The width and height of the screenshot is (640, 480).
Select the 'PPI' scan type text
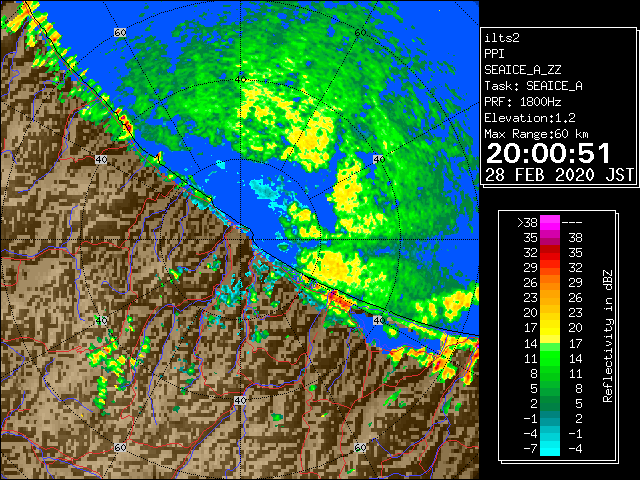494,54
